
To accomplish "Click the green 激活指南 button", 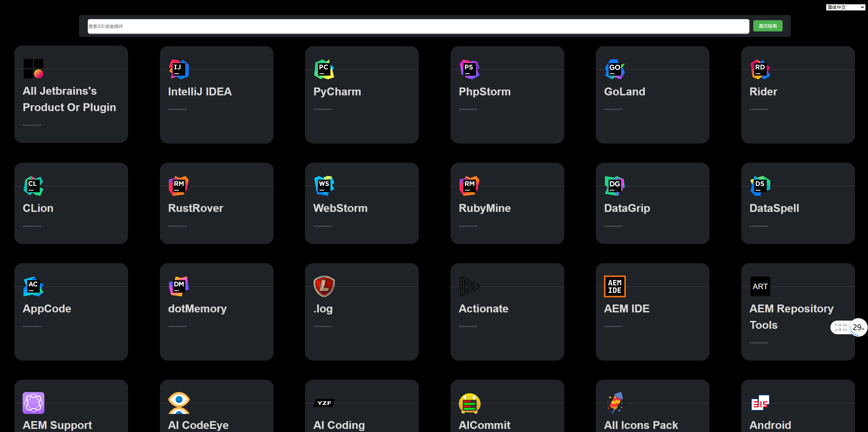I will point(768,26).
